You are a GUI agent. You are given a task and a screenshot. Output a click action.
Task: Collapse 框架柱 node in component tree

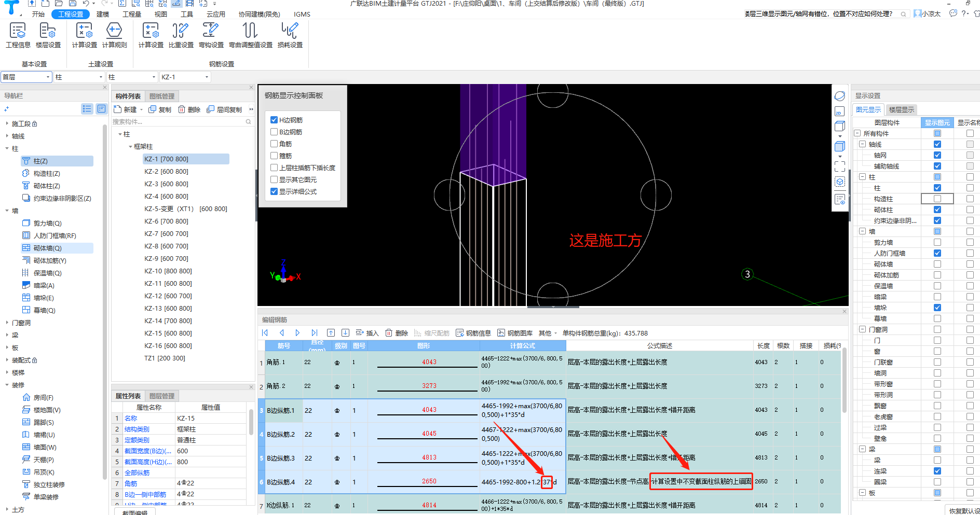[130, 147]
